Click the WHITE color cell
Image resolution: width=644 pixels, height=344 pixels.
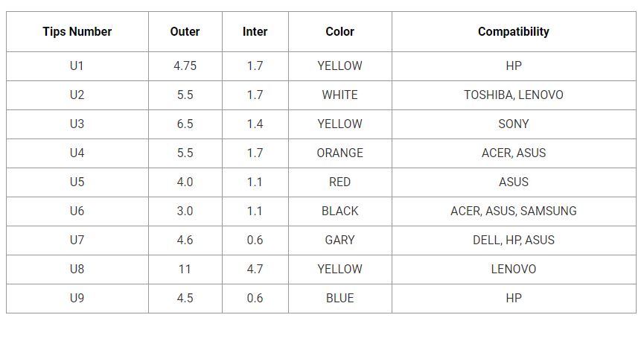339,95
